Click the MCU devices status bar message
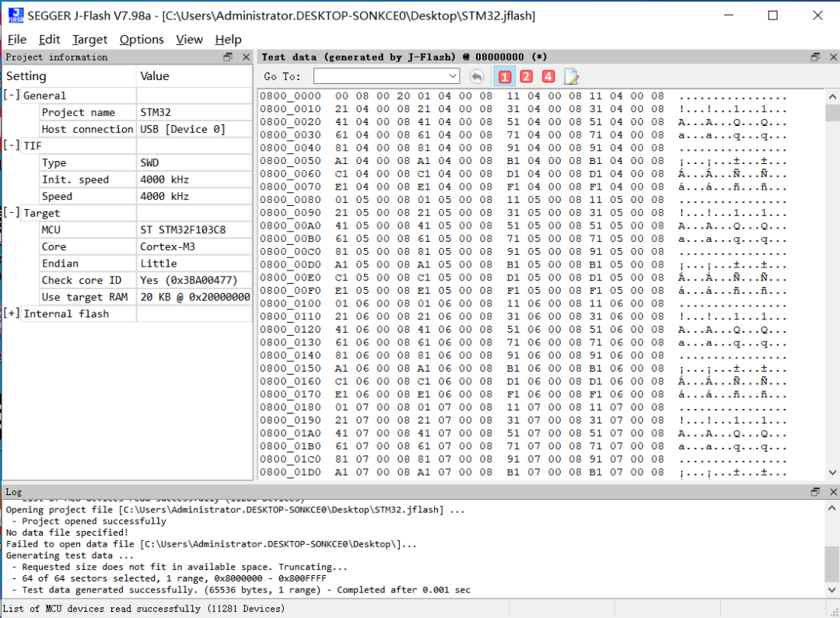 (x=144, y=609)
